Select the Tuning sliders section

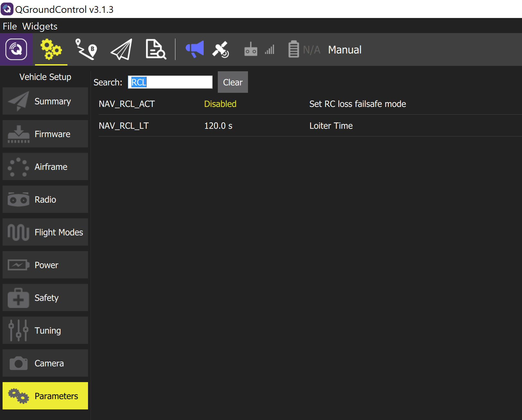click(45, 330)
